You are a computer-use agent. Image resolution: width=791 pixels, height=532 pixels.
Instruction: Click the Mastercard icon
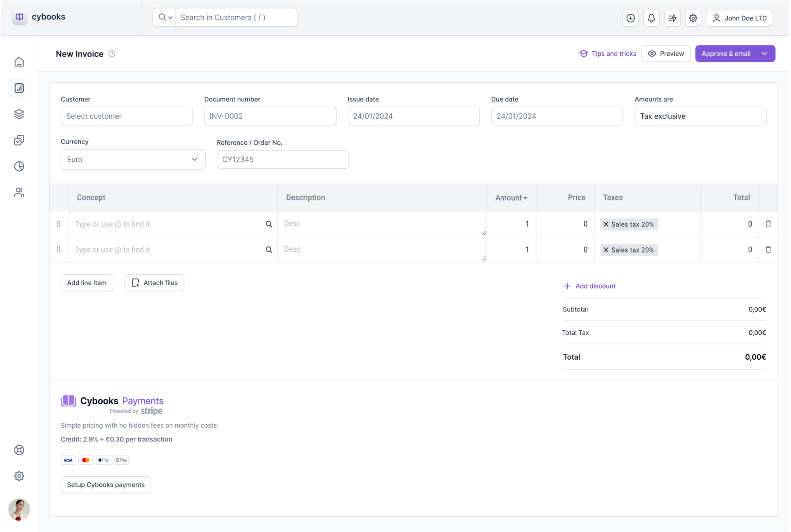coord(86,460)
